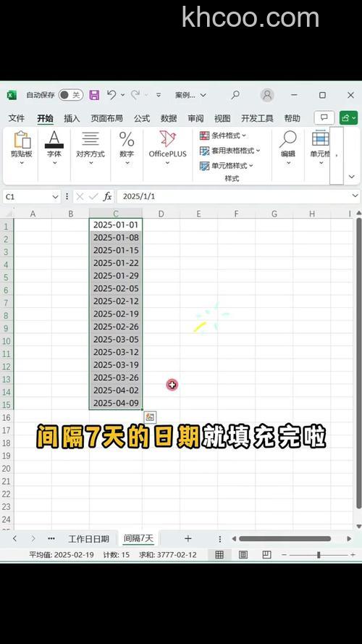Viewport: 362px width, 644px height.
Task: Click the Undo arrow icon
Action: [111, 95]
